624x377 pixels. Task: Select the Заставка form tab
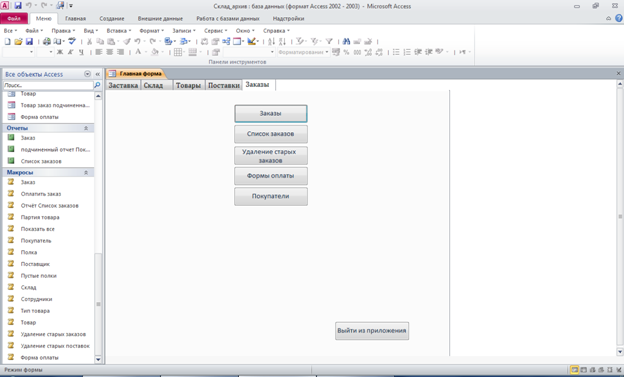click(123, 85)
